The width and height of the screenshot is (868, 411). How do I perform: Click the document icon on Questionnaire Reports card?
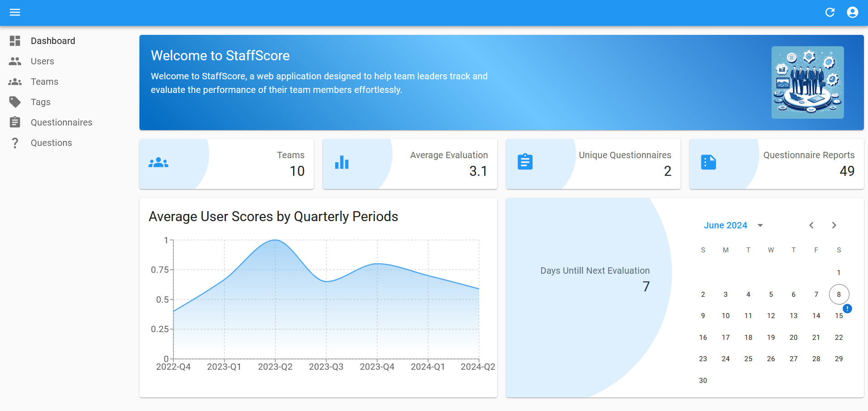coord(709,162)
